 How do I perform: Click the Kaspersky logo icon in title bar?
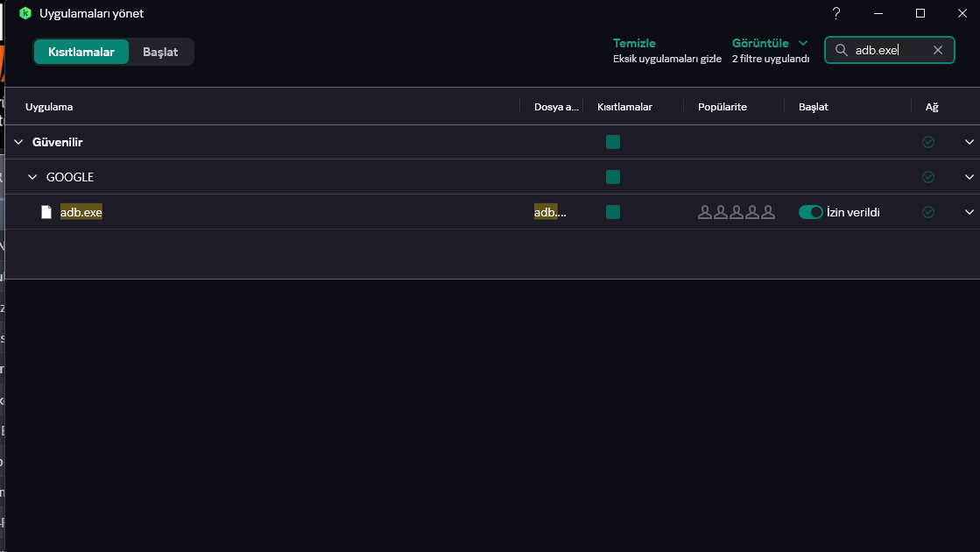pyautogui.click(x=25, y=13)
